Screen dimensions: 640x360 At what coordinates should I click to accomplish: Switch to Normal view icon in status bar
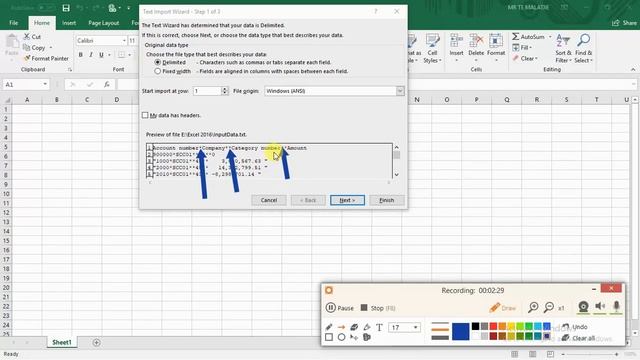pos(515,354)
